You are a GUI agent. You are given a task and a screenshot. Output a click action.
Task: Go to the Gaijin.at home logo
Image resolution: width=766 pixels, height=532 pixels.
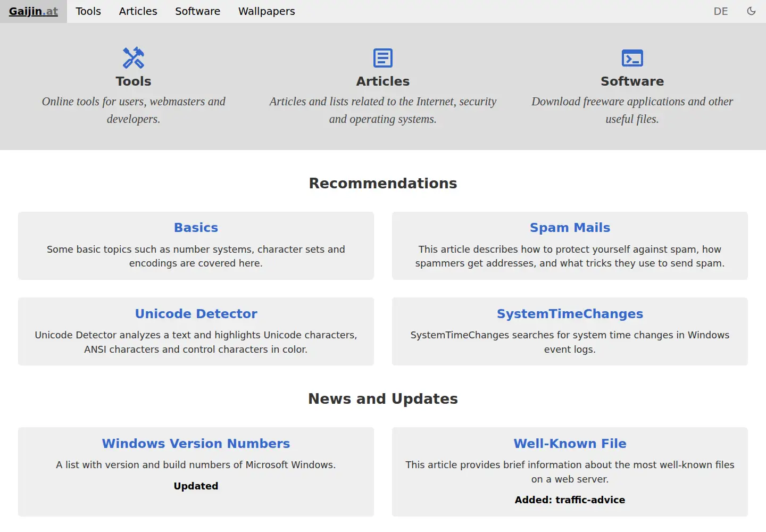34,11
